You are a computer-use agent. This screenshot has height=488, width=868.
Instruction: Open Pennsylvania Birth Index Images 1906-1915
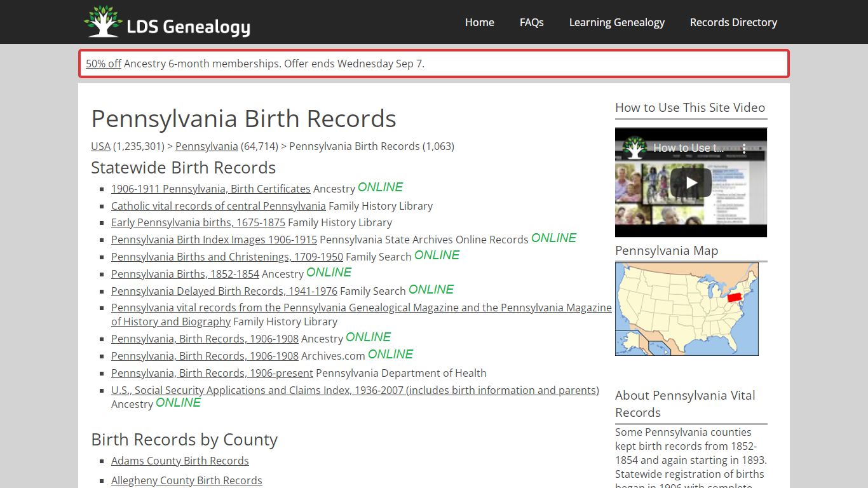(x=214, y=240)
